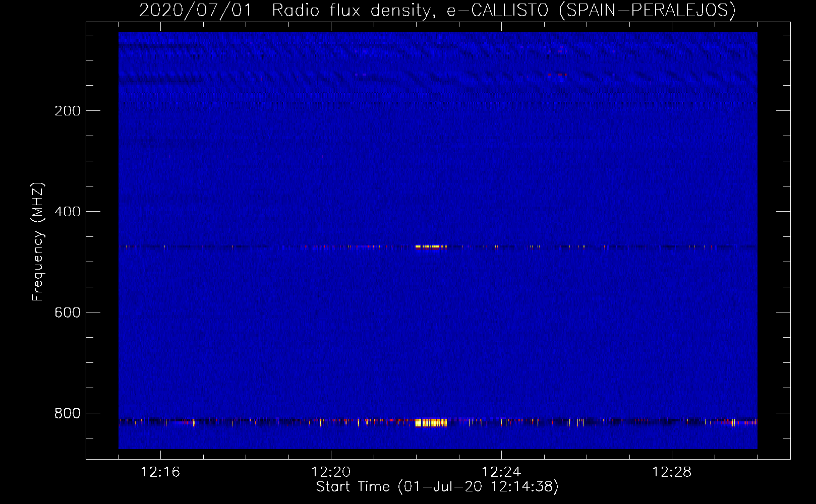Click the date "2020/07/01" in the title
The height and width of the screenshot is (504, 816).
click(195, 10)
